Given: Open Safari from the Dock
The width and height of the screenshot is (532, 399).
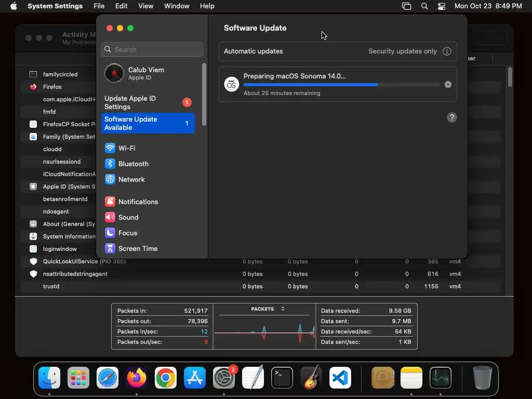Looking at the screenshot, I should tap(108, 378).
